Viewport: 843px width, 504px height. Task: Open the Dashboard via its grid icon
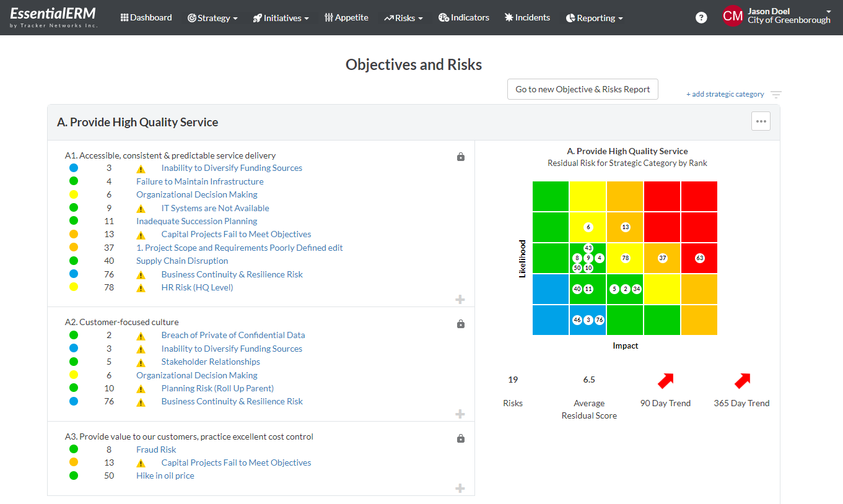[124, 17]
